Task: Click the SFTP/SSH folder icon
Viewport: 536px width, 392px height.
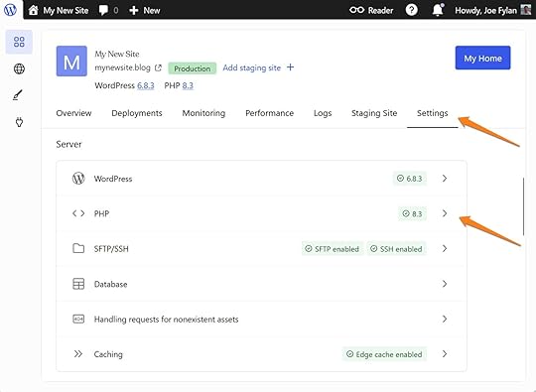Action: (78, 248)
